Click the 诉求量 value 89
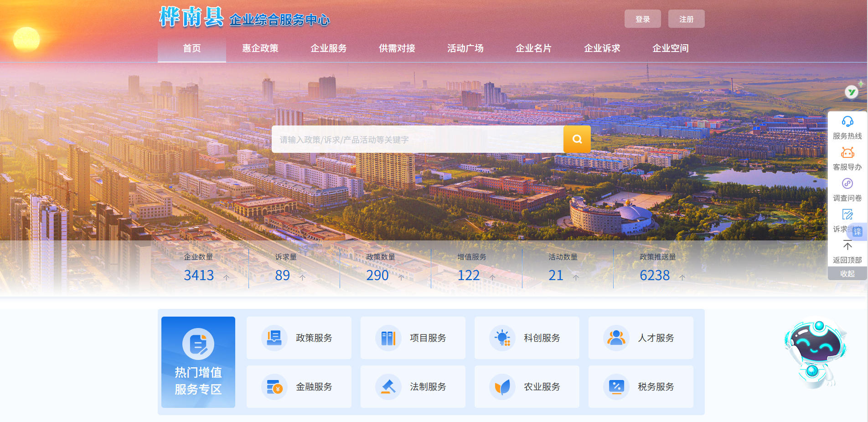 (283, 276)
